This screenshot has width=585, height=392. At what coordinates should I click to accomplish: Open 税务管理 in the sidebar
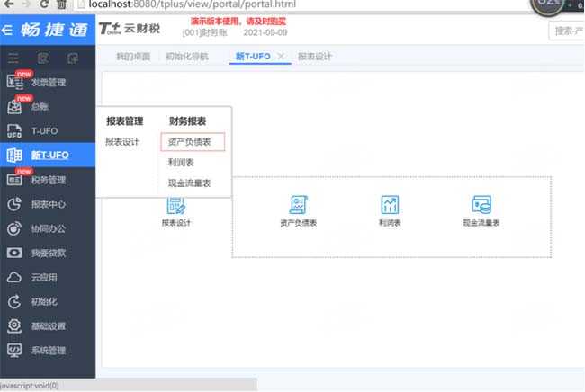[48, 180]
